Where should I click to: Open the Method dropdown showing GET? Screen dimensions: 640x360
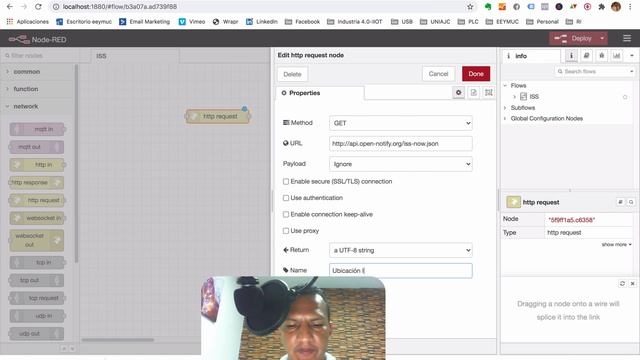tap(401, 123)
